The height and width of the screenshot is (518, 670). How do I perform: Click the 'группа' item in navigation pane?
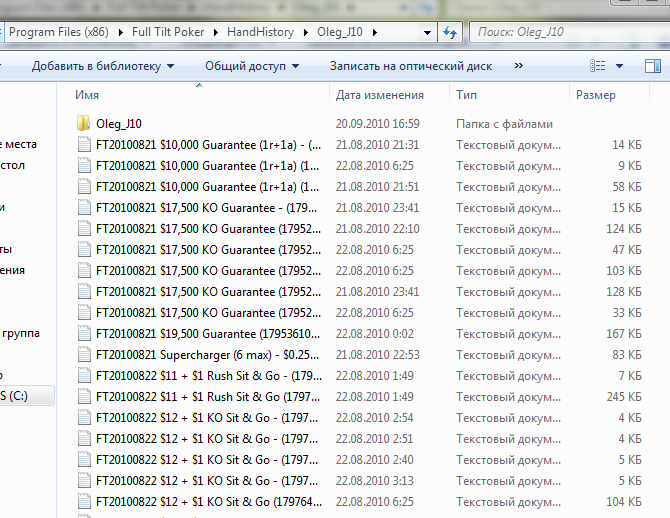click(20, 333)
